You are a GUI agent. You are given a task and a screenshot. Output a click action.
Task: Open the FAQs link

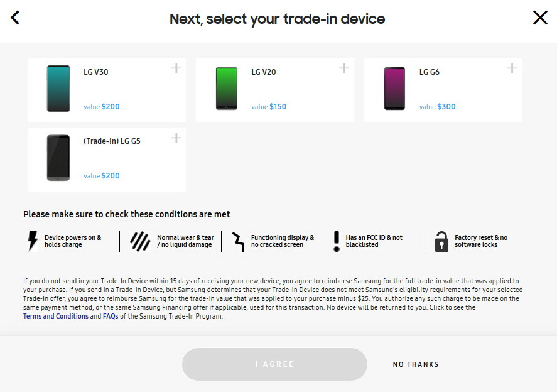(111, 317)
